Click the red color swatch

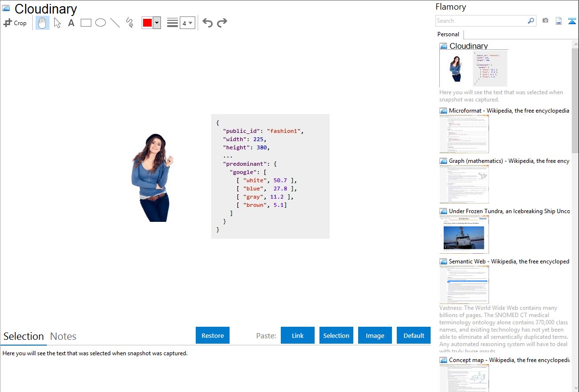coord(147,23)
